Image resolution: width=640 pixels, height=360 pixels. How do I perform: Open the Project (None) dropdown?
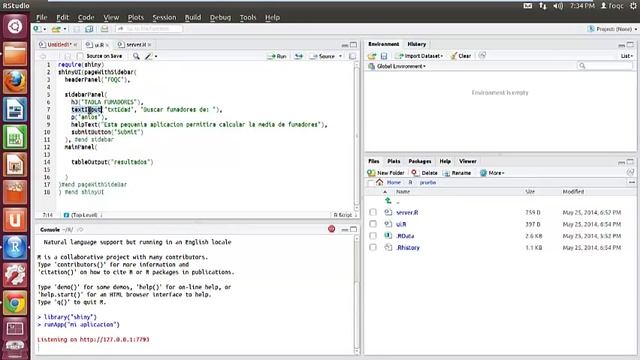pos(612,29)
